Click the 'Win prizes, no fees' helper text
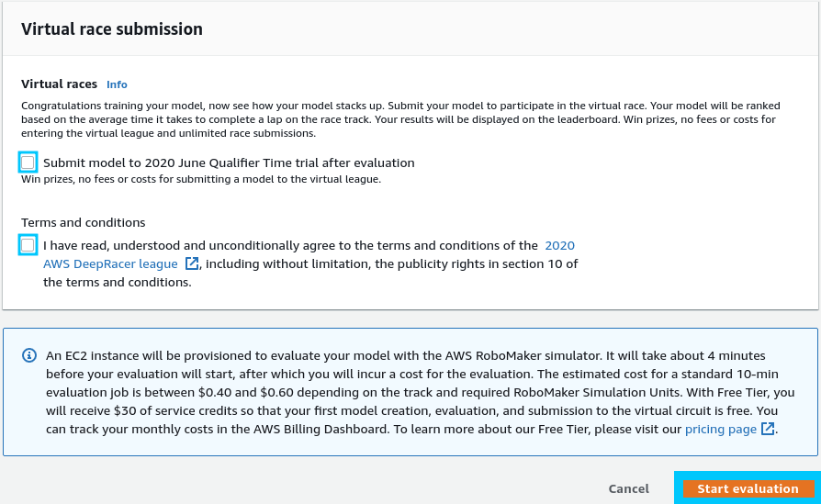The height and width of the screenshot is (504, 821). tap(200, 179)
